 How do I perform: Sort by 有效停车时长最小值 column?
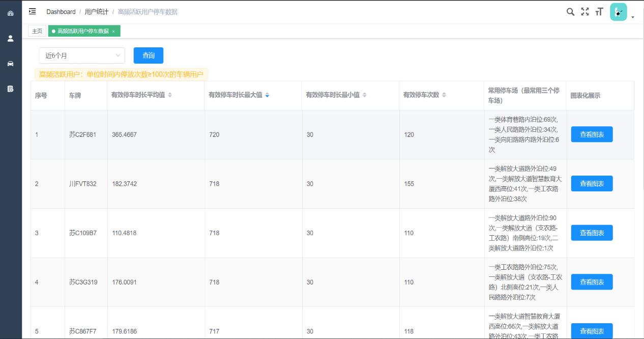tap(364, 95)
